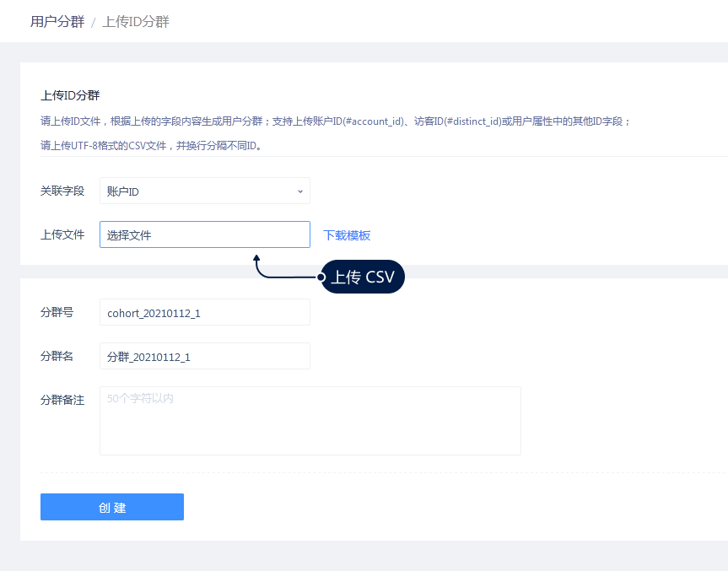728x571 pixels.
Task: Click the description mentioning #account_id
Action: coord(335,121)
